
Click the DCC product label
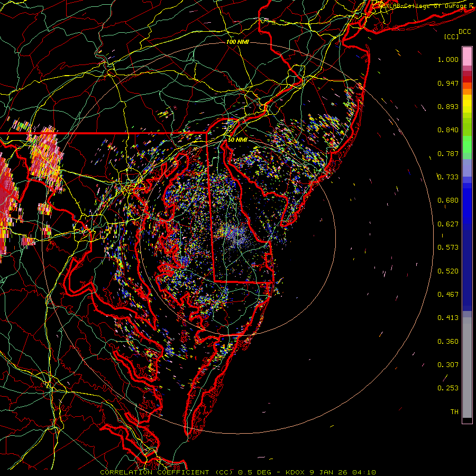(x=465, y=32)
